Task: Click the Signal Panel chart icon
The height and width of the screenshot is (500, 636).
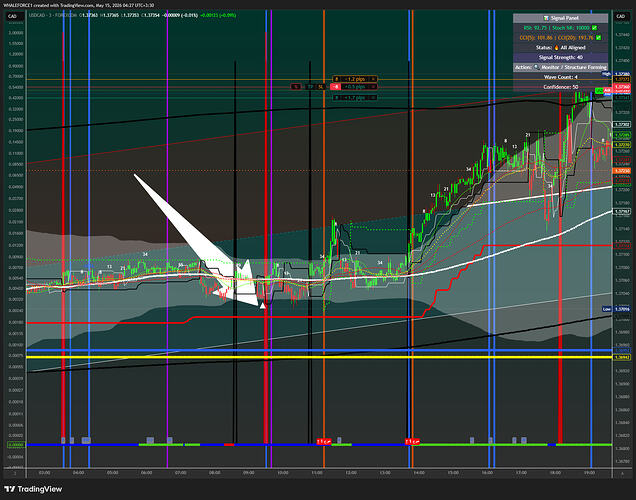Action: [546, 18]
